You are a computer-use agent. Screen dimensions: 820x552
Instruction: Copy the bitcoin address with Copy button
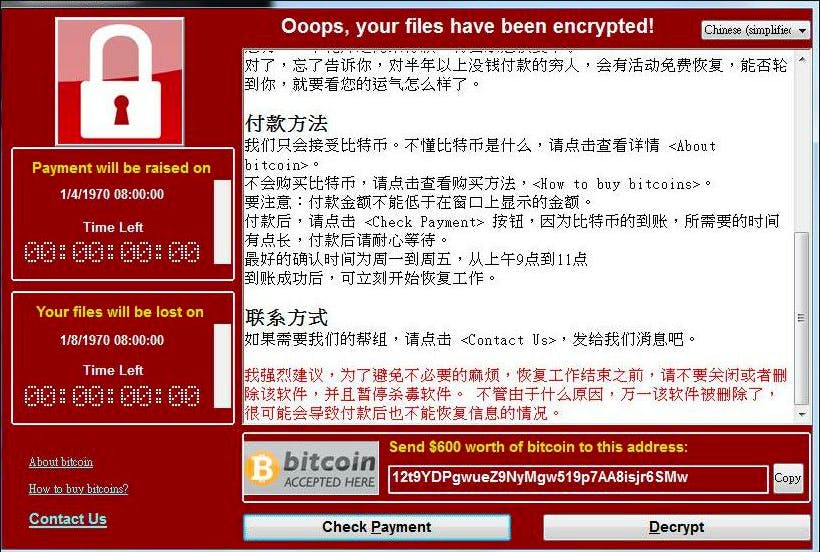788,478
